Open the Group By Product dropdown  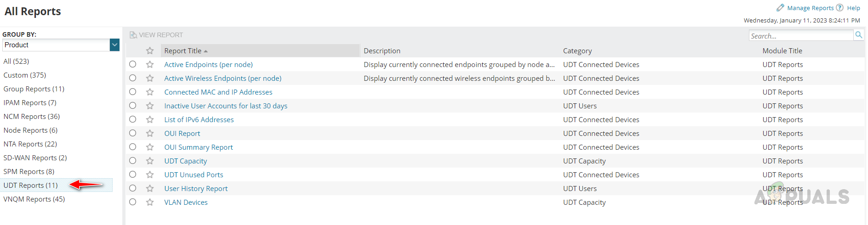(x=114, y=45)
